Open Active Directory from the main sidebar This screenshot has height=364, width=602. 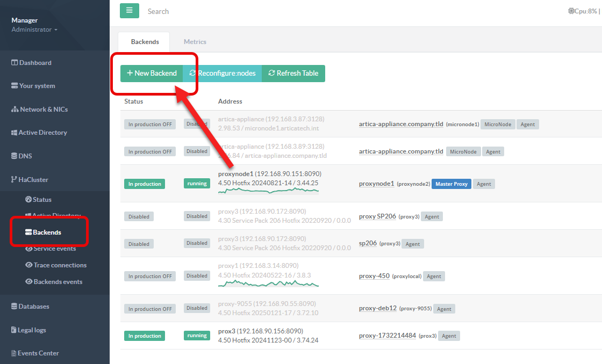pyautogui.click(x=38, y=133)
